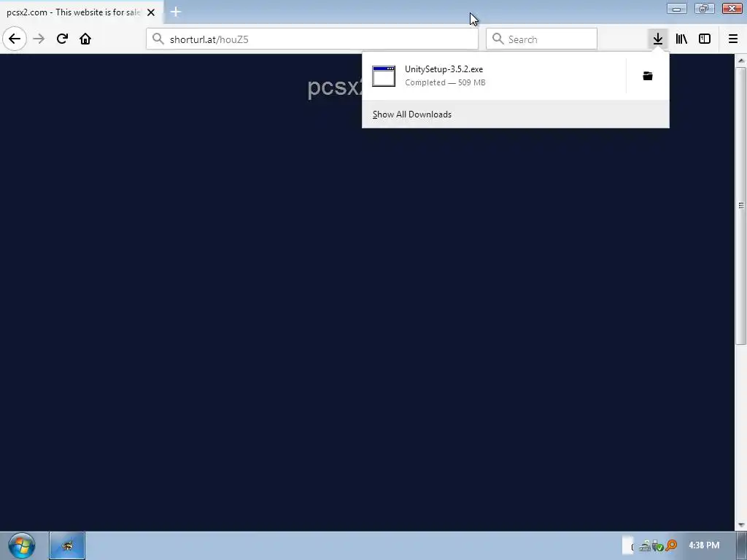Image resolution: width=747 pixels, height=560 pixels.
Task: Click the 4:38 PM taskbar clock
Action: tap(704, 545)
